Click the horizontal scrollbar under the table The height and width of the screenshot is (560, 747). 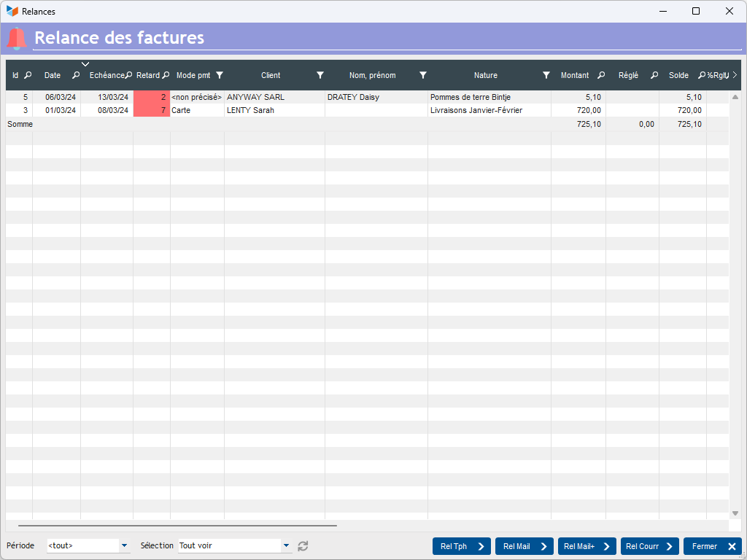pyautogui.click(x=177, y=525)
